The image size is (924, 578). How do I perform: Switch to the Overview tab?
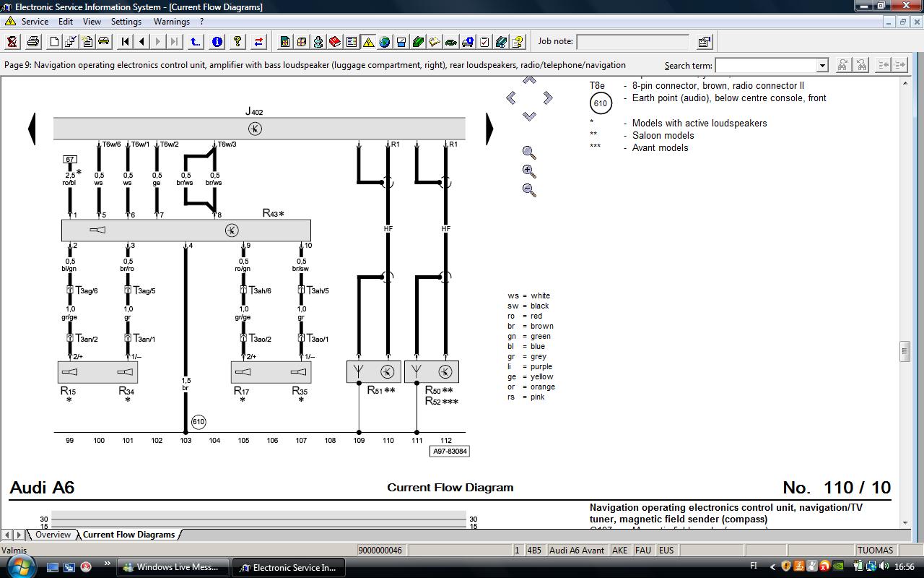pyautogui.click(x=53, y=535)
